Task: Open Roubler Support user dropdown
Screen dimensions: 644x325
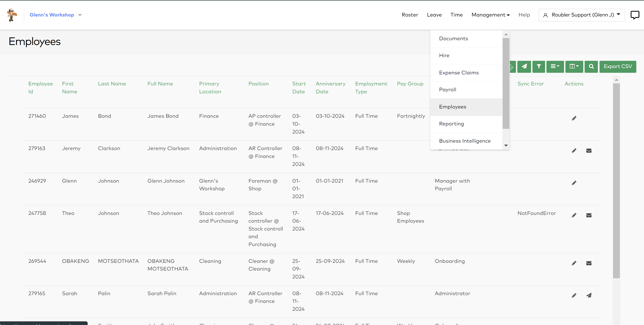Action: coord(581,15)
